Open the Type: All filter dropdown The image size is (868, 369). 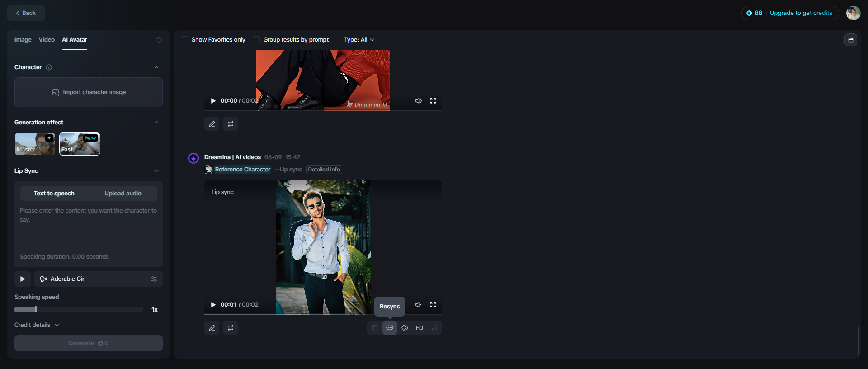coord(359,40)
